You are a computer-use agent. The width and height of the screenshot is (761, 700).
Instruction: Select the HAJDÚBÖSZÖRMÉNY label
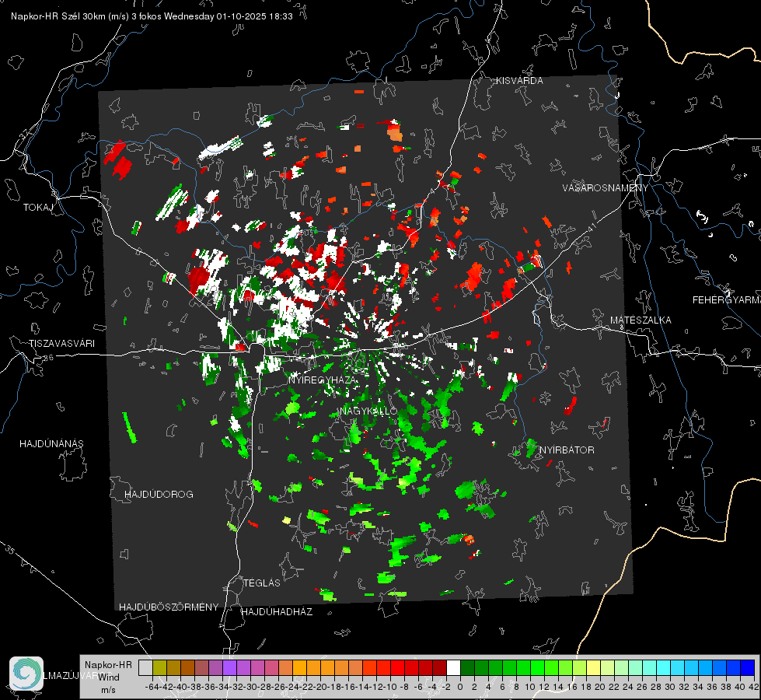pyautogui.click(x=169, y=607)
